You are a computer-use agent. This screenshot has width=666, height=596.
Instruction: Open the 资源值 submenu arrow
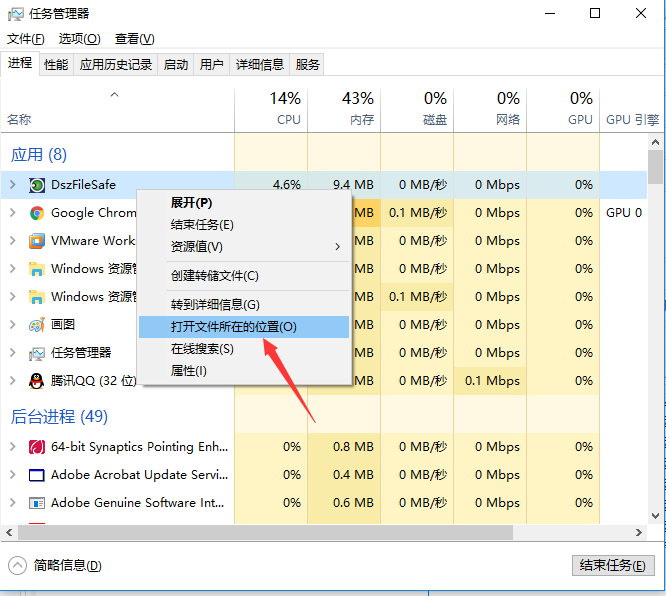point(337,247)
